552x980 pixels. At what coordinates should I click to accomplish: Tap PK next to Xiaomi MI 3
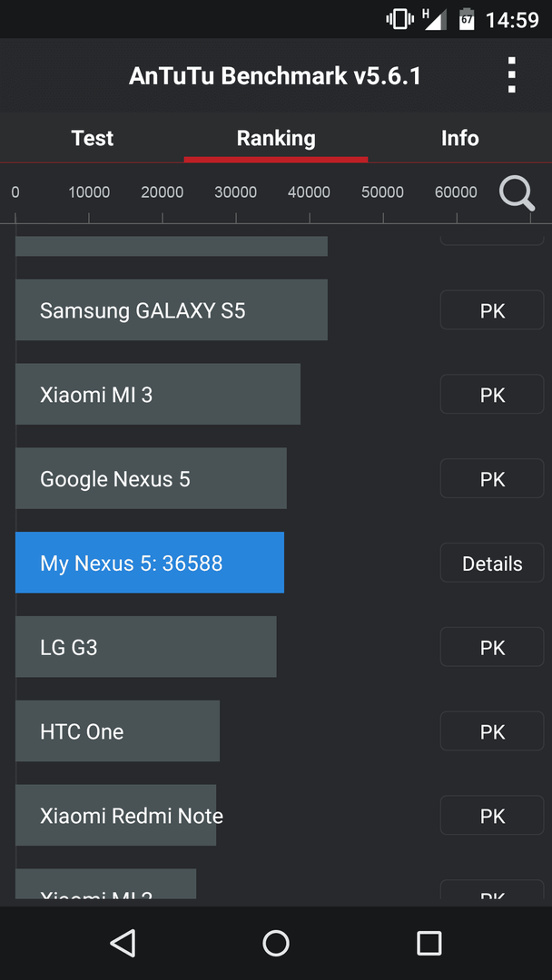[x=492, y=395]
